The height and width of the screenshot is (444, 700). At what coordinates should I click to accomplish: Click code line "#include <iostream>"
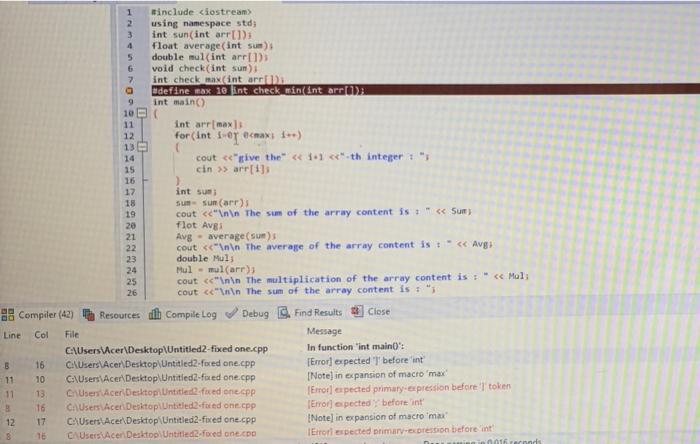[201, 12]
